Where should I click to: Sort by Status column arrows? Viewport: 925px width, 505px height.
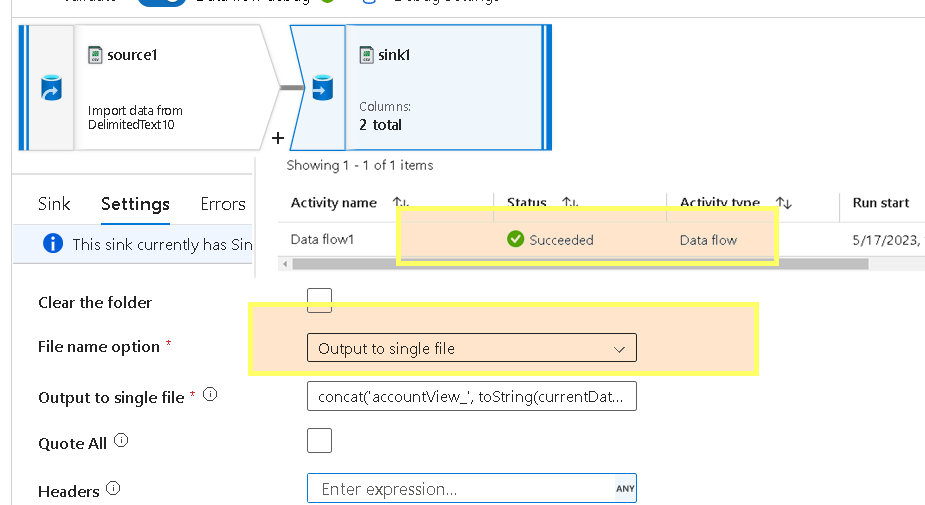tap(570, 202)
